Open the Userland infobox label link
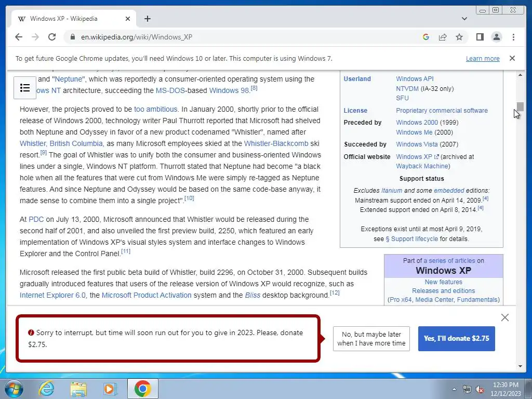Viewport: 532px width, 399px height. point(357,79)
